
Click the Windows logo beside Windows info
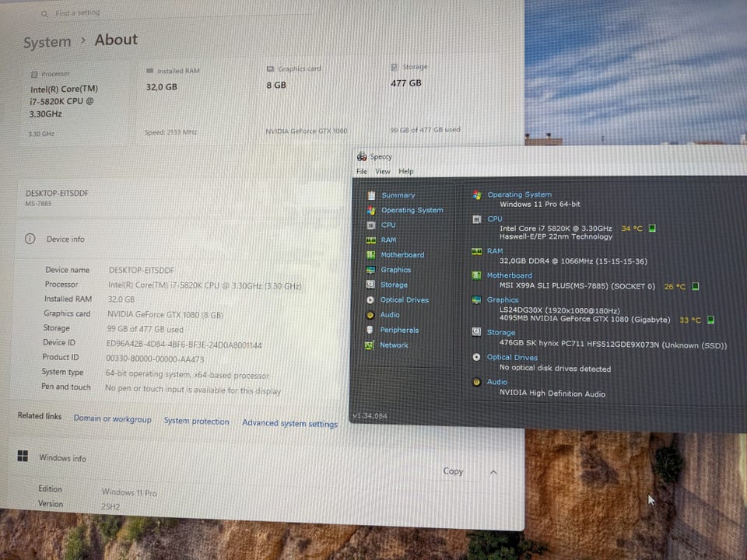click(23, 456)
